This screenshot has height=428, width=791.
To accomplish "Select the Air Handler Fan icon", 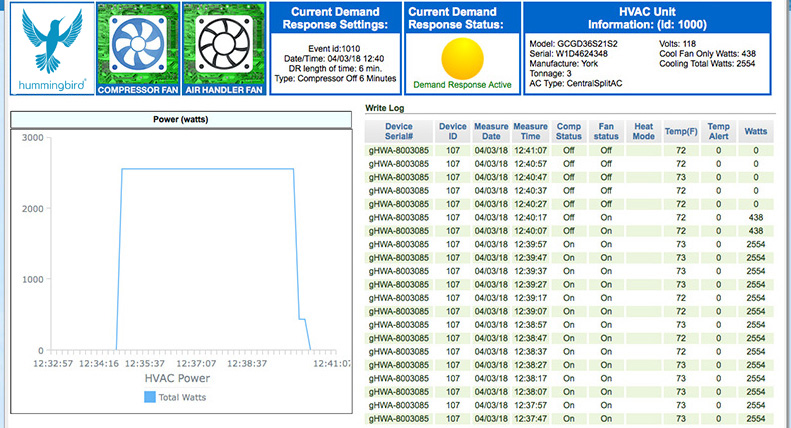I will click(x=224, y=43).
